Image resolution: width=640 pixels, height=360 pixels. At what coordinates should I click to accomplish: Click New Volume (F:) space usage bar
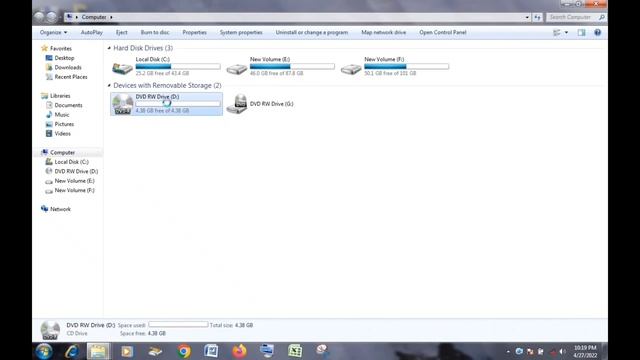click(x=407, y=66)
